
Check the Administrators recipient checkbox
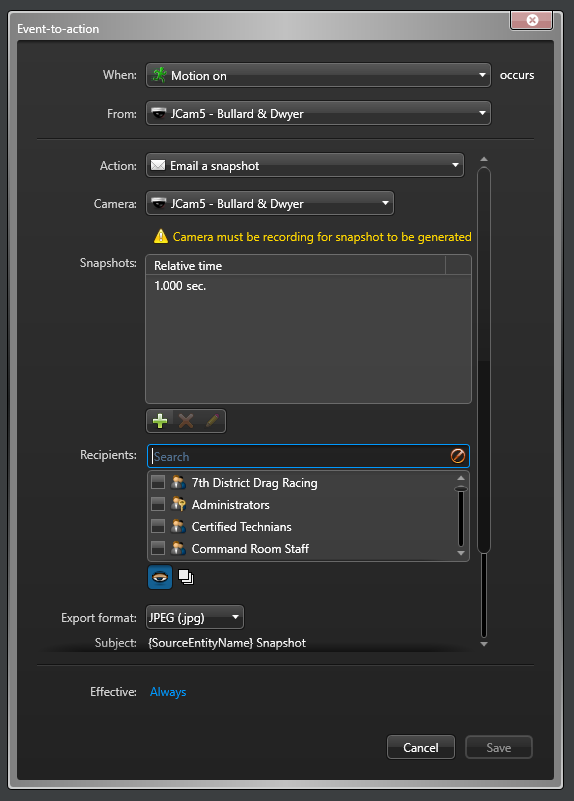click(158, 504)
